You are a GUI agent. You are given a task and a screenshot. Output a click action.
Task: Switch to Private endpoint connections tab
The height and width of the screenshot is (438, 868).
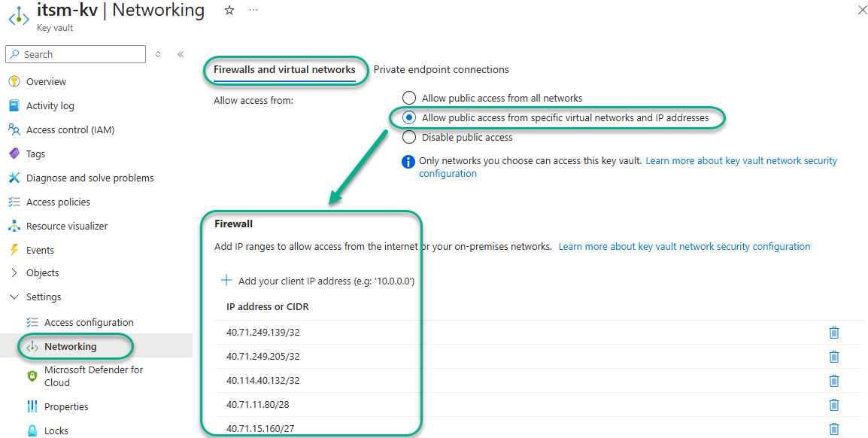pos(441,69)
